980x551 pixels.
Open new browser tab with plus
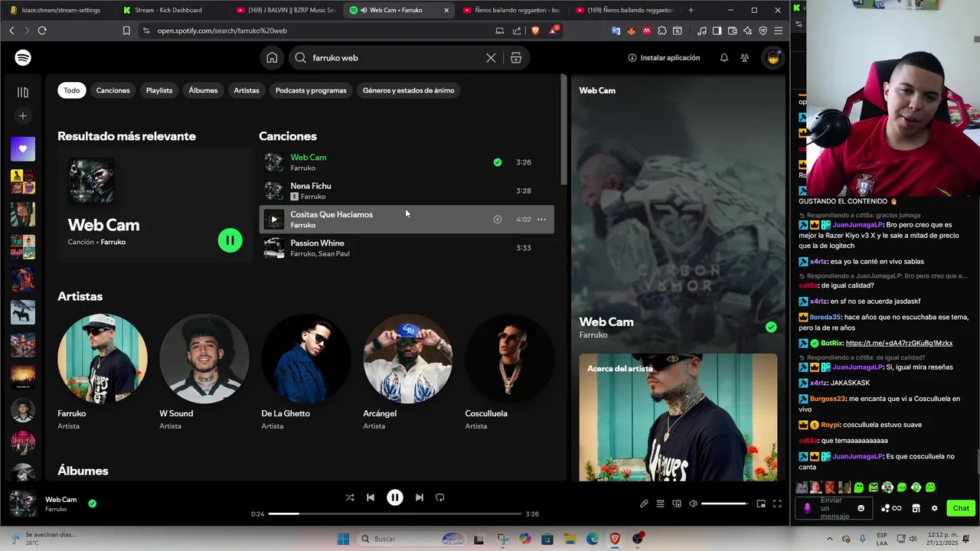[691, 10]
